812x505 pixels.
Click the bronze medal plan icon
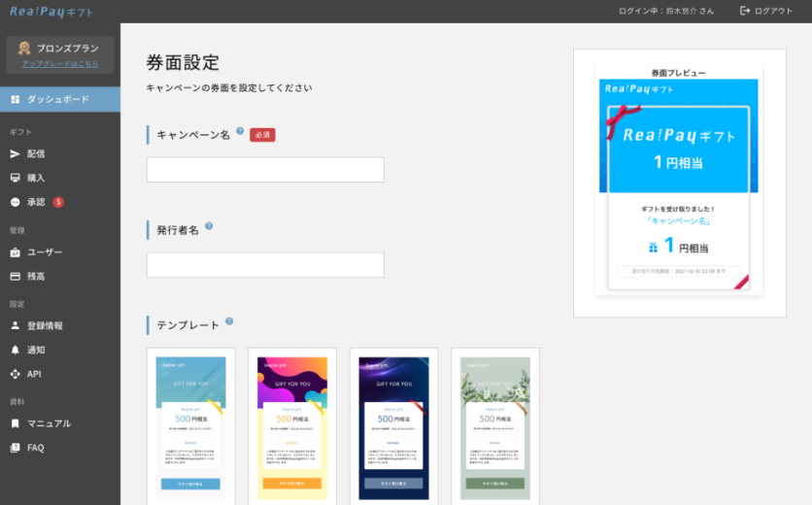[x=24, y=49]
